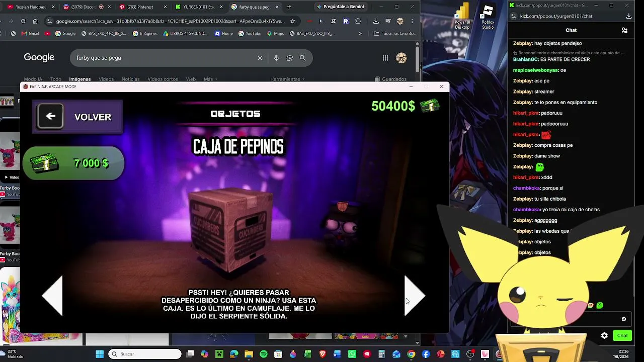Screen dimensions: 644x362
Task: Send message with the green Chat button
Action: (x=622, y=335)
